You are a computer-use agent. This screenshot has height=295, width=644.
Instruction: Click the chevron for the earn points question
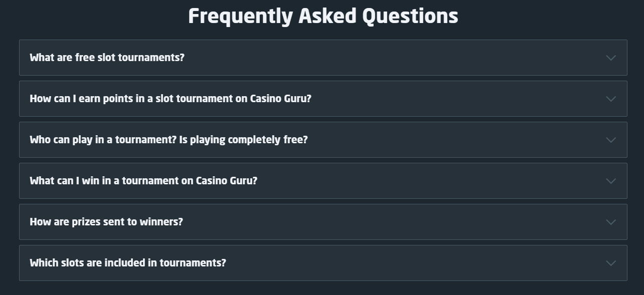click(x=610, y=99)
